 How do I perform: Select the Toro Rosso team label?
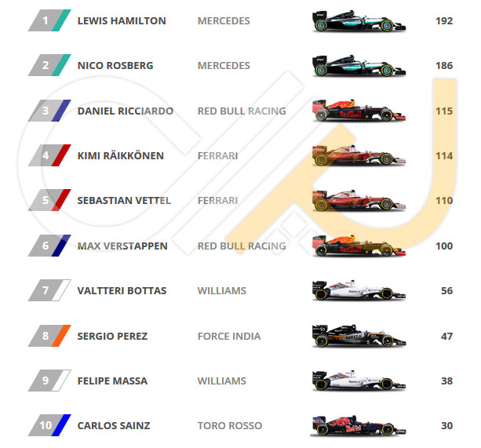tap(230, 425)
